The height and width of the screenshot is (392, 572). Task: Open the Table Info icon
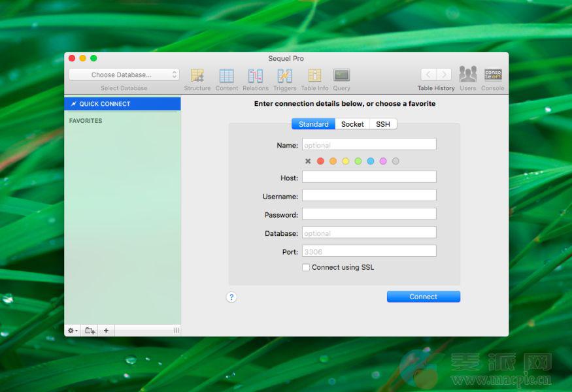[x=314, y=76]
